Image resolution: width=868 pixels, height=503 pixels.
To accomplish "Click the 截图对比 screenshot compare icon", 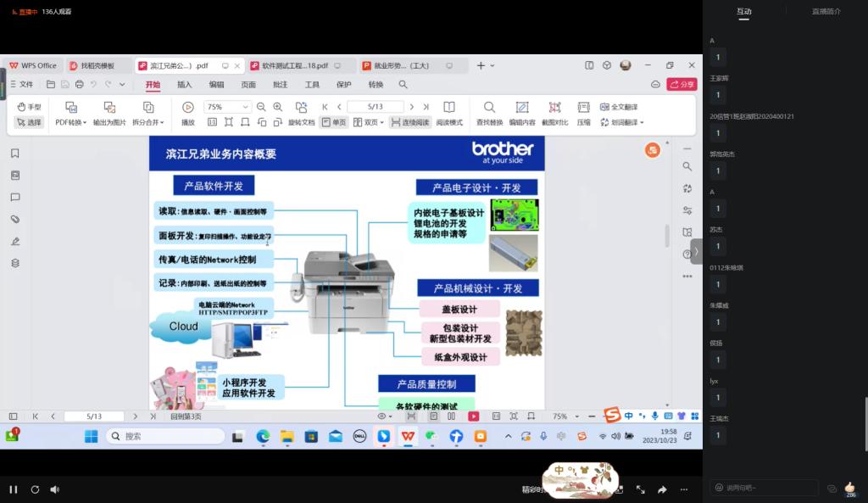I will pos(554,108).
